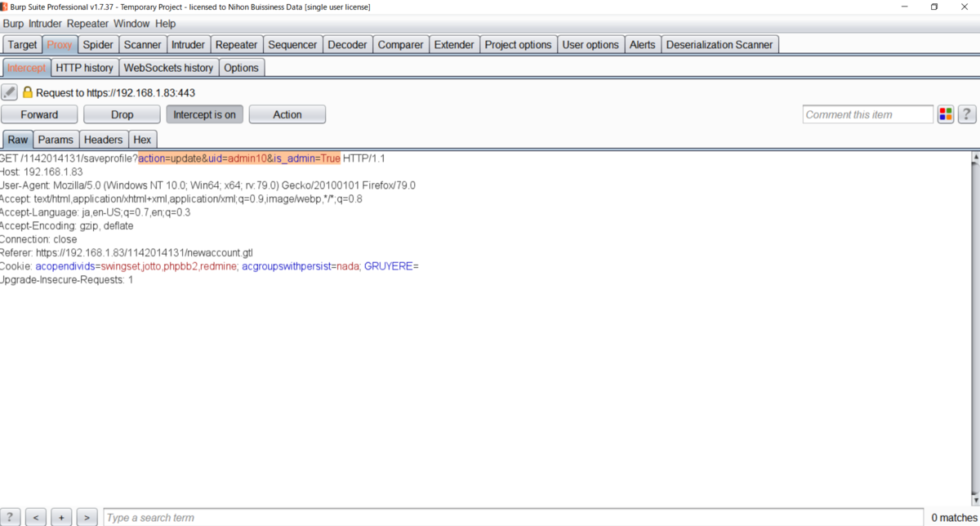
Task: Switch to the Target tab
Action: 23,44
